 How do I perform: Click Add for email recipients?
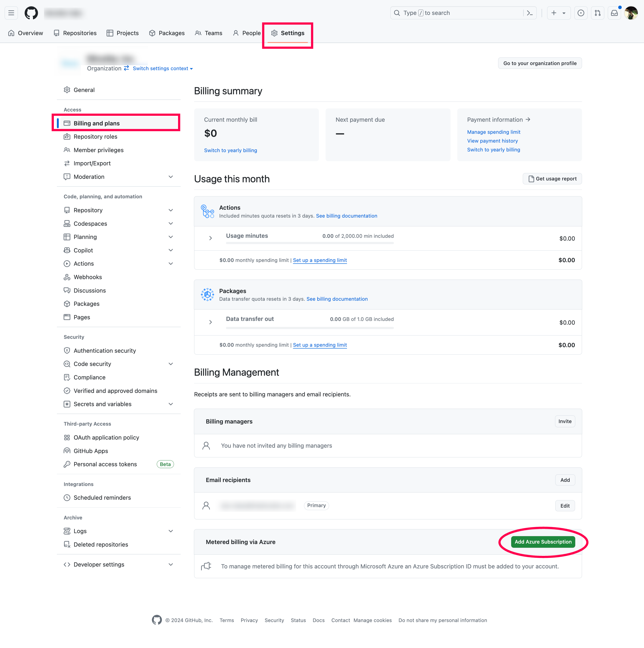point(565,480)
